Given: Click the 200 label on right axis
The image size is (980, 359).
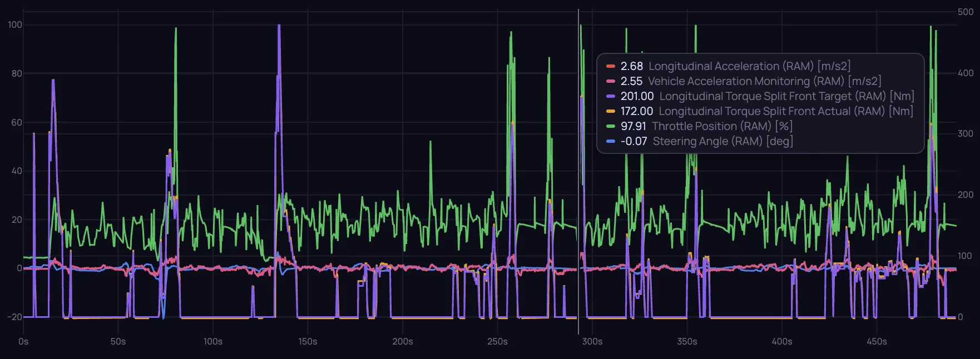Looking at the screenshot, I should tap(966, 195).
